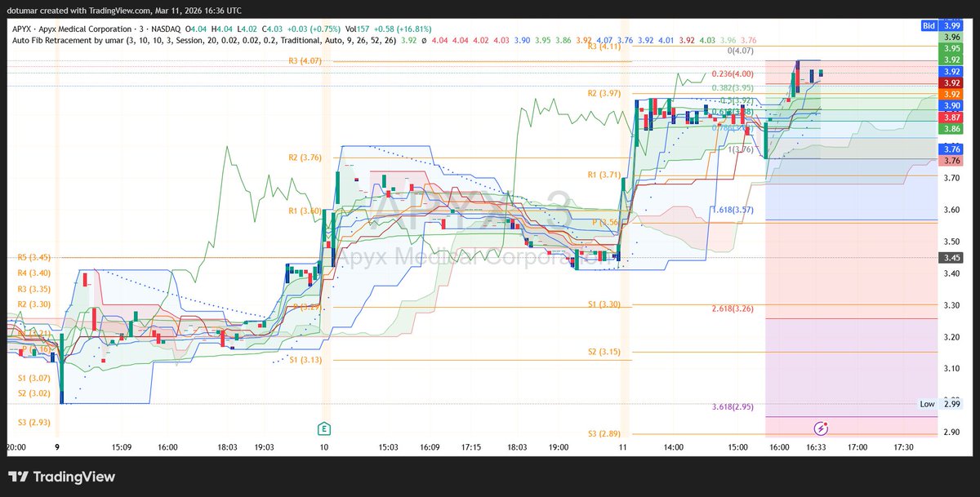Click the 0.236(4.00) Fibonacci level label
The width and height of the screenshot is (980, 497).
tap(733, 73)
